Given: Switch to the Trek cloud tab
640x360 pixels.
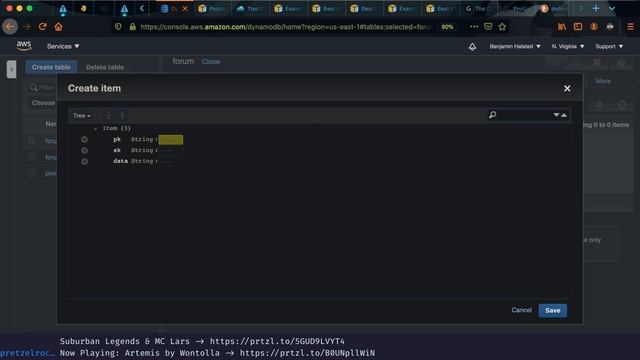Looking at the screenshot, I should coord(250,9).
